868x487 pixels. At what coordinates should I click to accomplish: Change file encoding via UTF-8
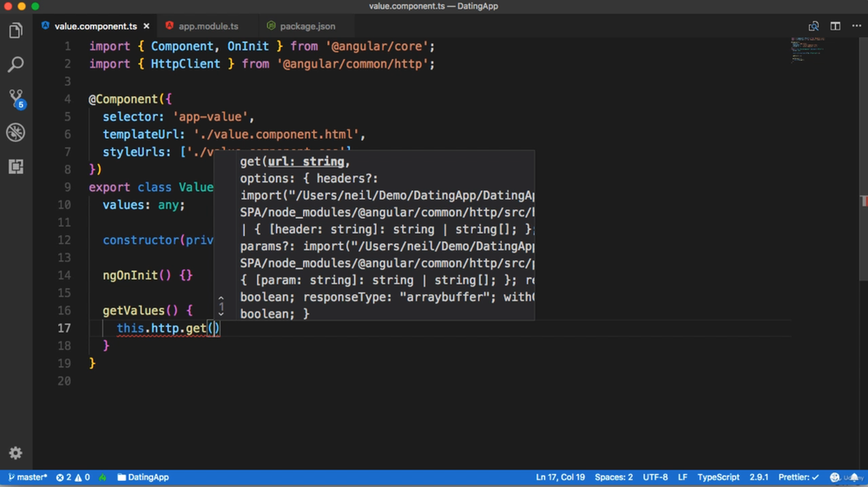coord(654,477)
